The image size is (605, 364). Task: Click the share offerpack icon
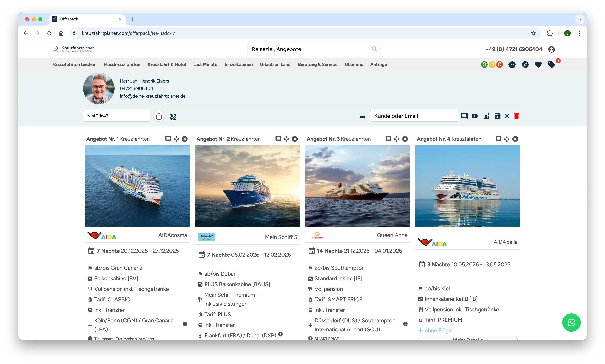159,116
